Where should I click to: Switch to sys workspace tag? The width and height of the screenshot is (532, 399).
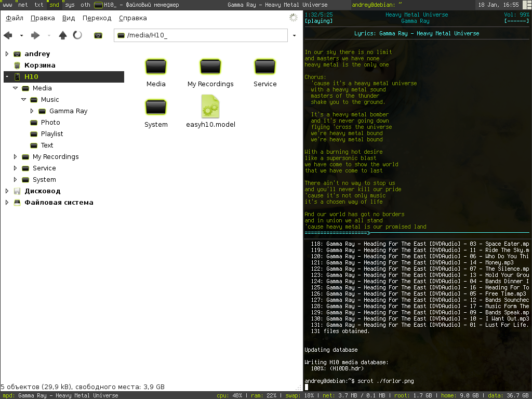[x=70, y=5]
